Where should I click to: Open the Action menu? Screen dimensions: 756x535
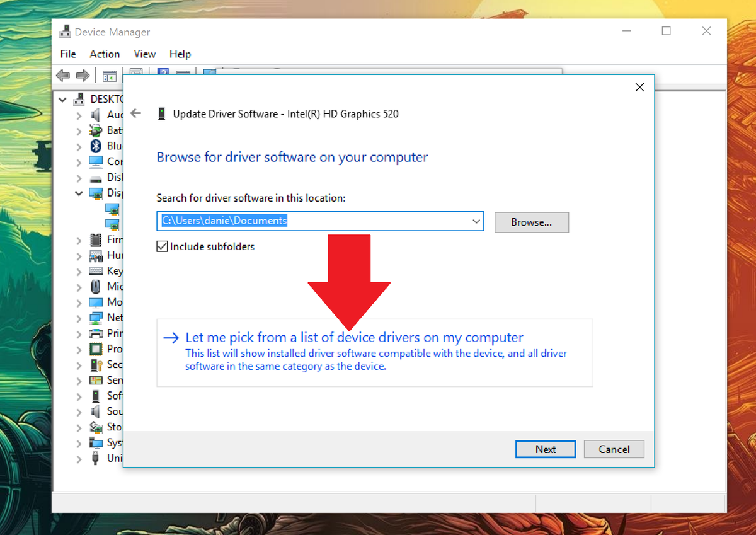coord(105,54)
